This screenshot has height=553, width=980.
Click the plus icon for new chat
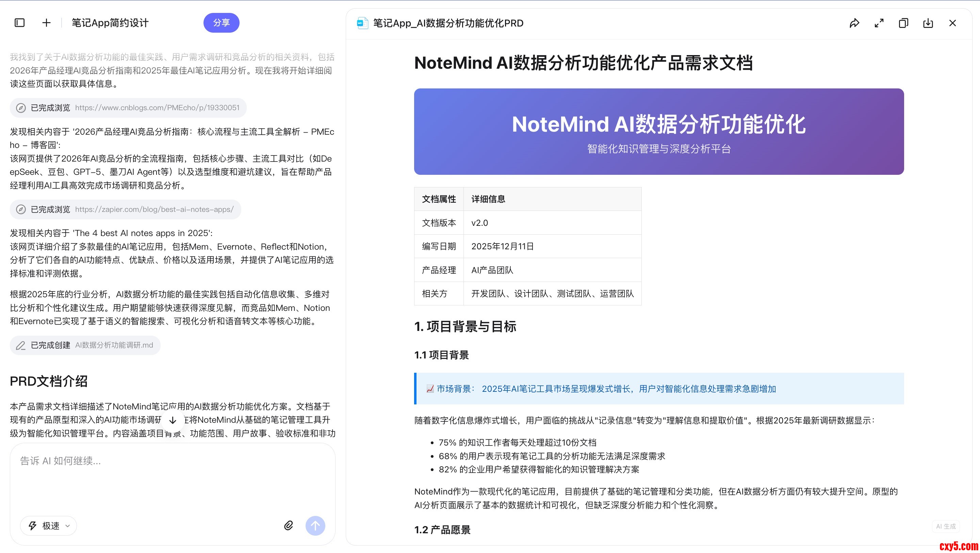click(x=46, y=23)
